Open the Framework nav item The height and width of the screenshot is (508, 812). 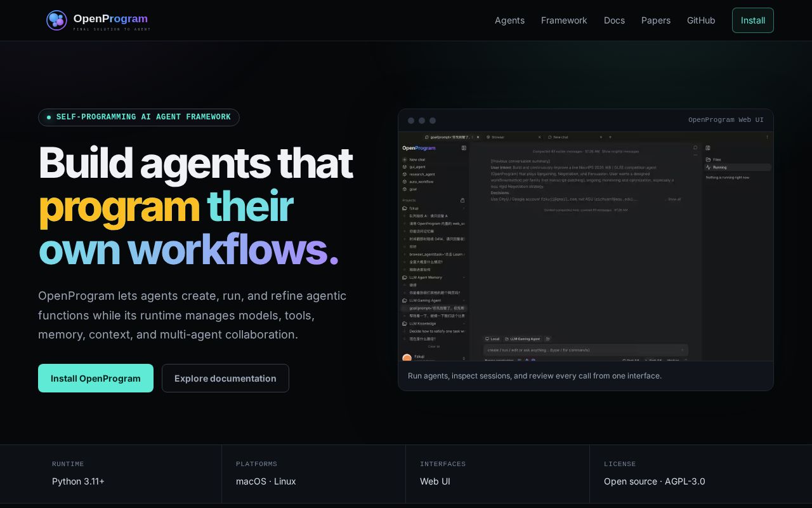[564, 20]
